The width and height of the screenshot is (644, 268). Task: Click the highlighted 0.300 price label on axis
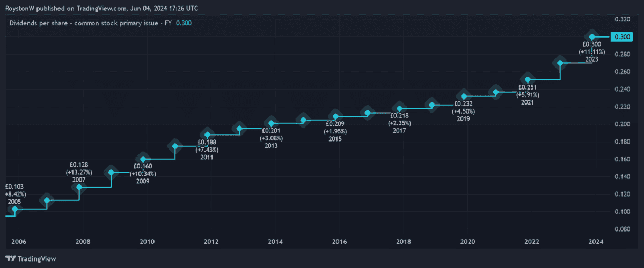click(622, 36)
